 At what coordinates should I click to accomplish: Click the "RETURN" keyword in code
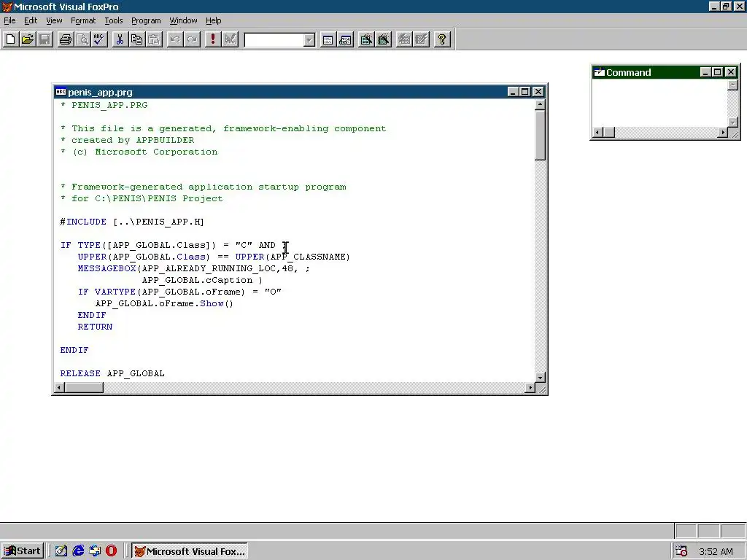click(x=96, y=327)
